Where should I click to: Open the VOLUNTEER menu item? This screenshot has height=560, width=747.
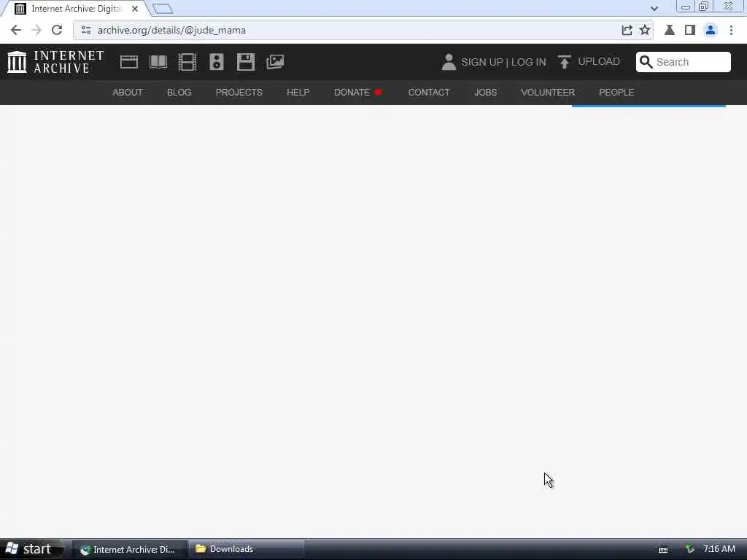(548, 93)
